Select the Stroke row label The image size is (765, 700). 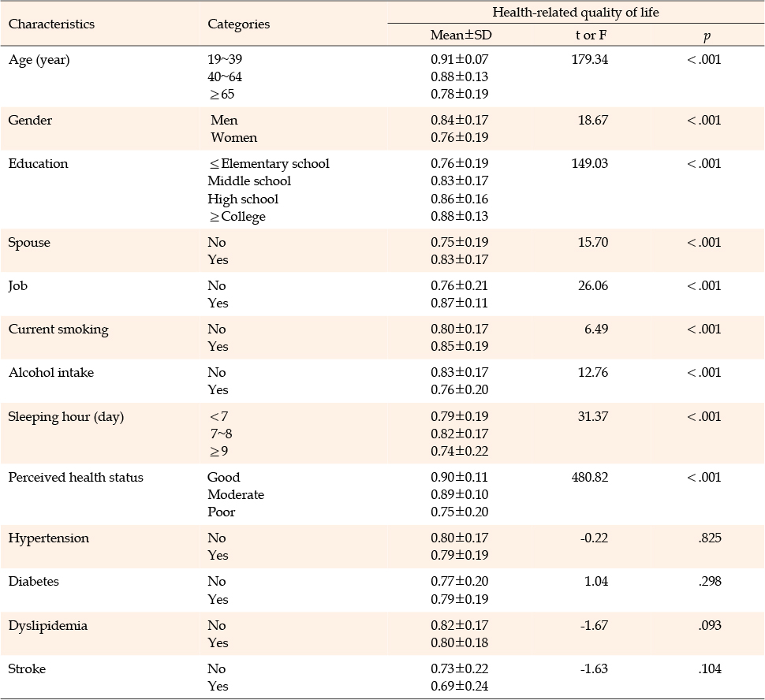pos(27,668)
